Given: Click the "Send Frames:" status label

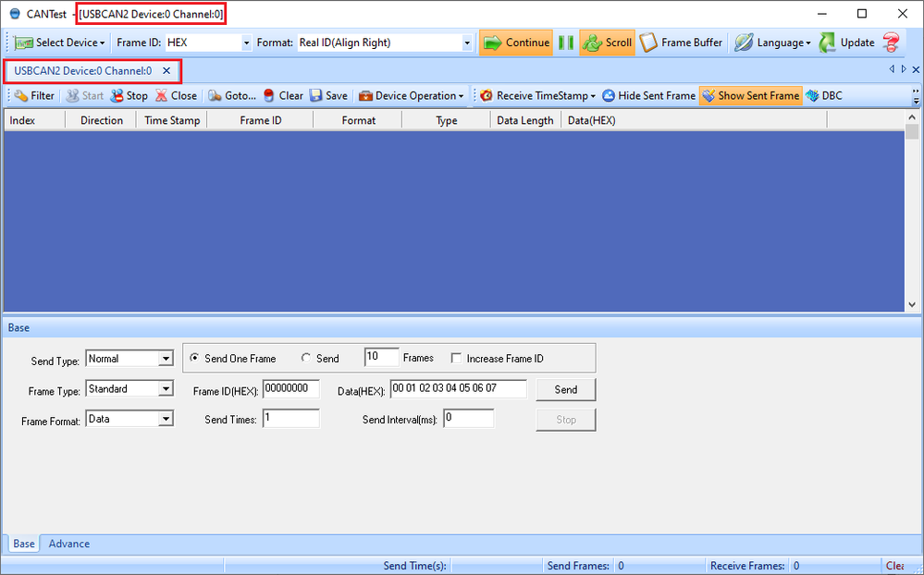Looking at the screenshot, I should [578, 566].
